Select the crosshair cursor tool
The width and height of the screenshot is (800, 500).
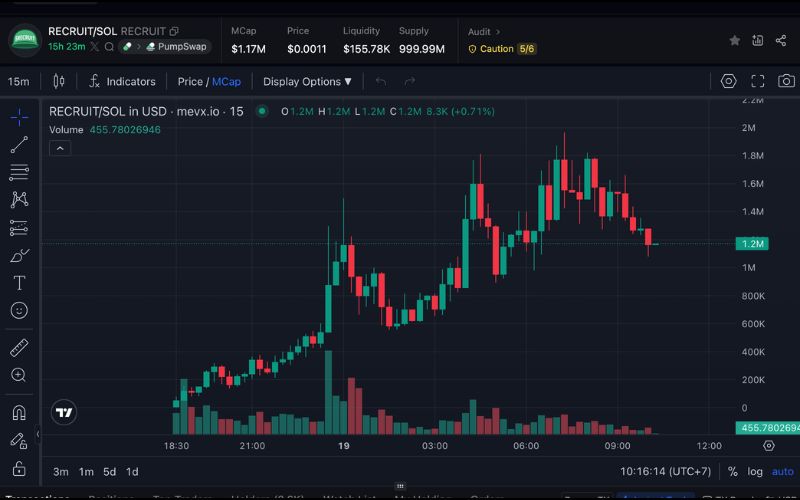coord(19,117)
